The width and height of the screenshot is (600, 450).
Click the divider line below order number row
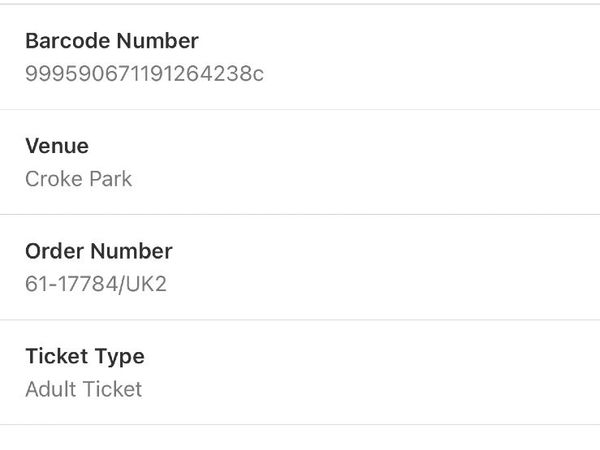pos(300,320)
